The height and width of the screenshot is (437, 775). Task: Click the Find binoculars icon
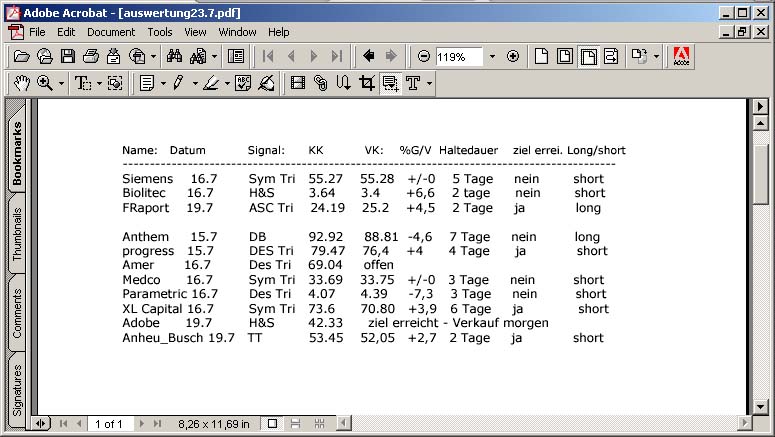(x=174, y=56)
